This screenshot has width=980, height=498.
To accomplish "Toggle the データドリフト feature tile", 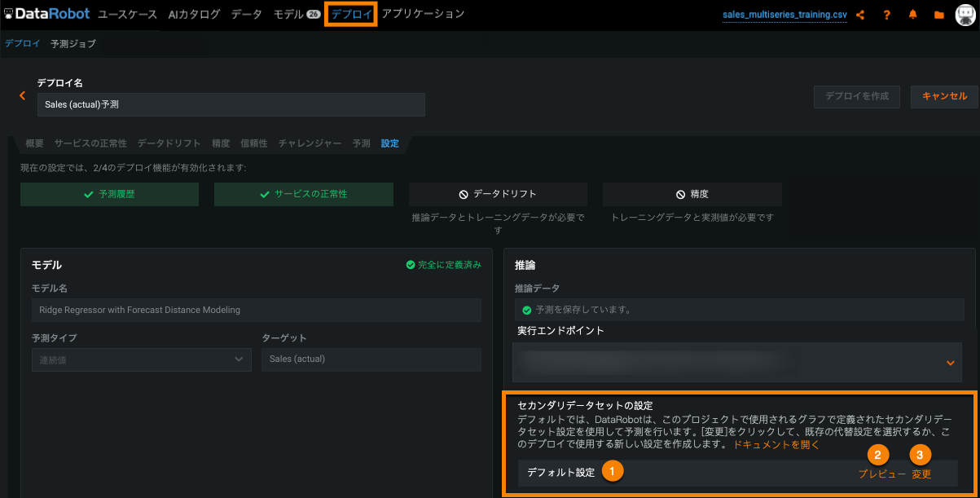I will [x=498, y=194].
